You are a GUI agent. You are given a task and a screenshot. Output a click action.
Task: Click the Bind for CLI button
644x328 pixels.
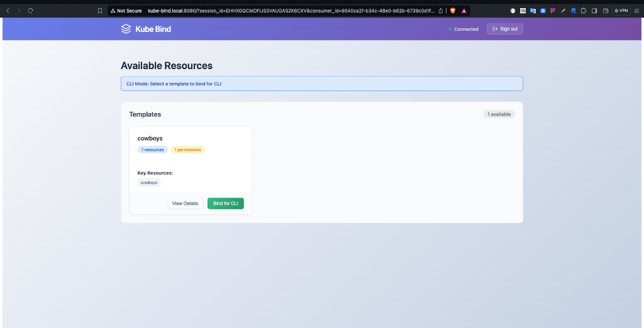point(226,203)
